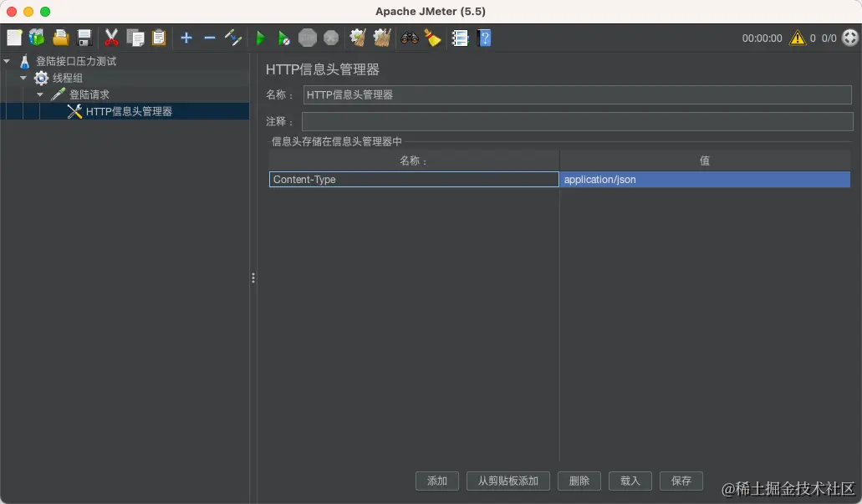Select HTTP信息头管理器 in the tree

129,111
